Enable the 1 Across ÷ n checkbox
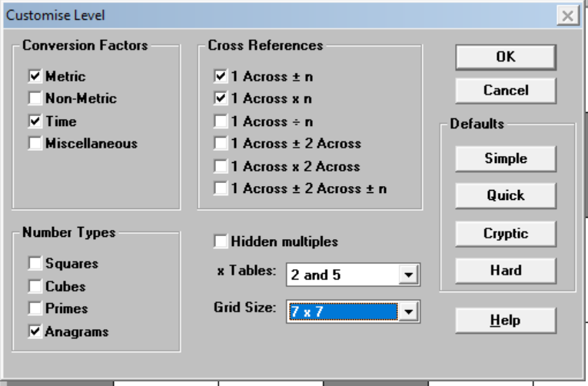Image resolution: width=588 pixels, height=386 pixels. click(x=221, y=121)
